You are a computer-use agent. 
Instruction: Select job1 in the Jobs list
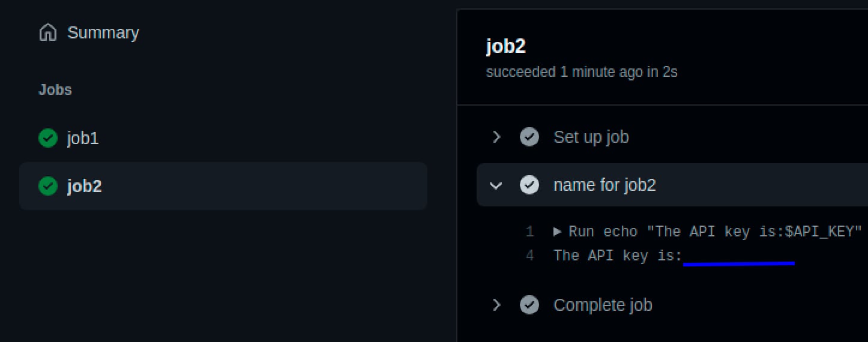[223, 138]
